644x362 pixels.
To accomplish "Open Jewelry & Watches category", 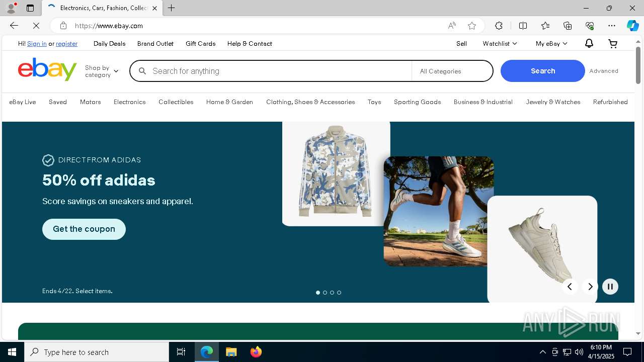I will (553, 102).
